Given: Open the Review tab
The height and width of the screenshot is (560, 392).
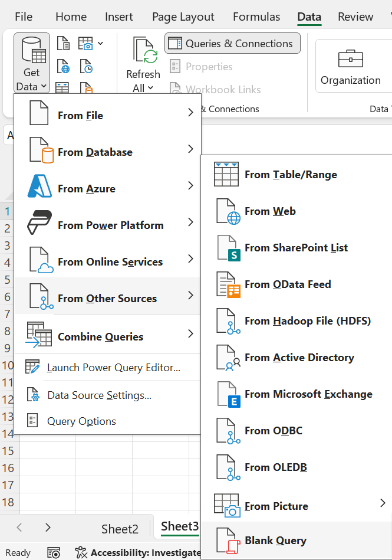Looking at the screenshot, I should [x=355, y=17].
